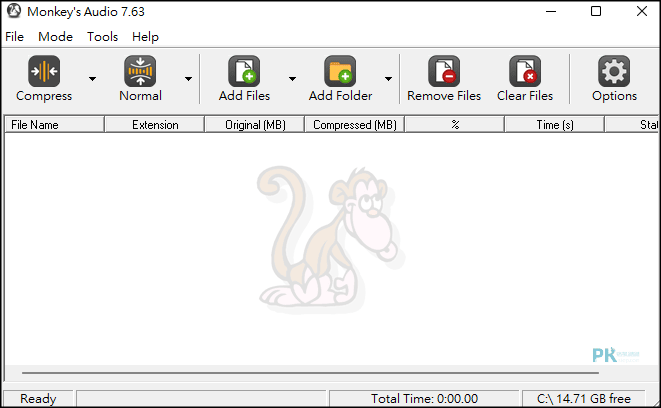Maximize the Monkey's Audio window

(596, 11)
